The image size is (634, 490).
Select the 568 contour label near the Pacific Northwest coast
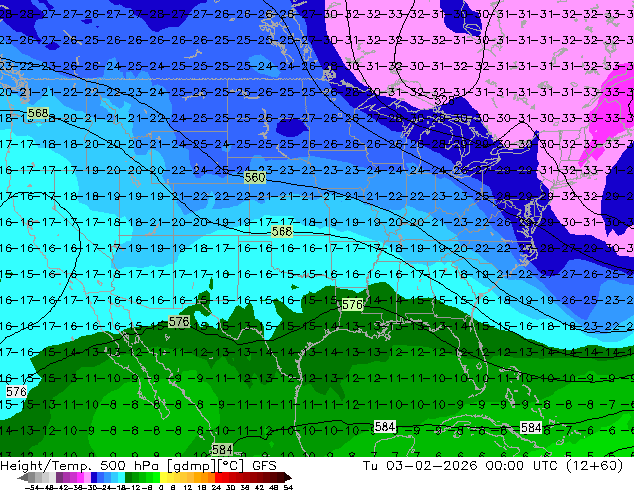pos(38,113)
